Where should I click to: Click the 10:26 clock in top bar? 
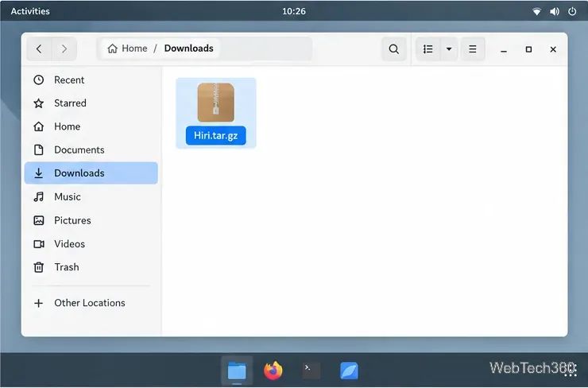point(294,11)
